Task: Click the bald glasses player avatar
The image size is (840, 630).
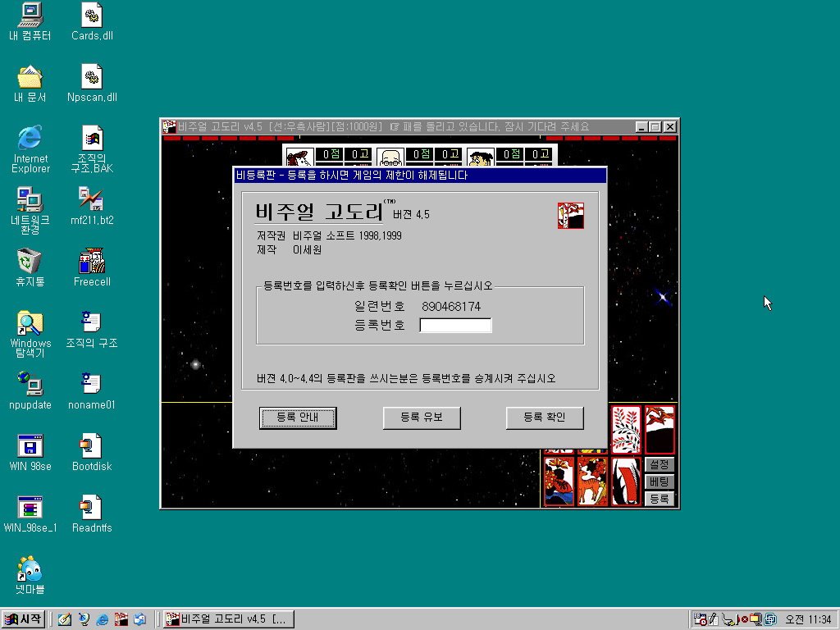Action: [x=390, y=157]
